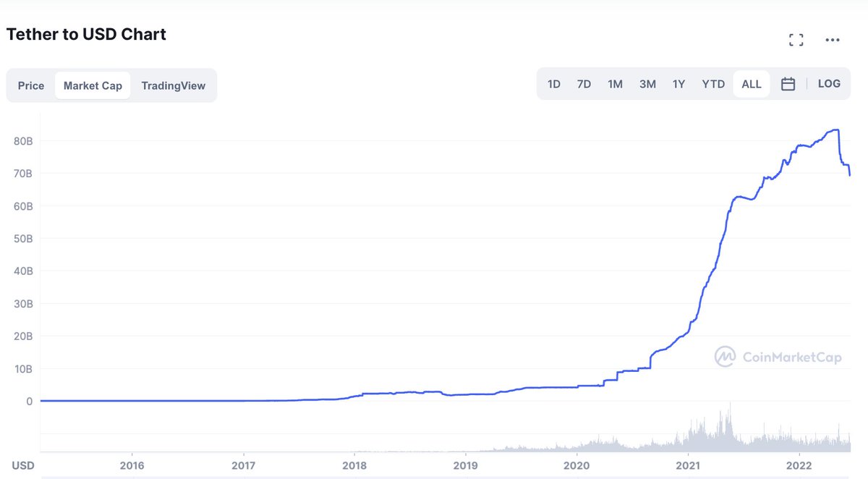Viewport: 868px width, 479px height.
Task: Click the 0 y-axis label
Action: (x=30, y=402)
